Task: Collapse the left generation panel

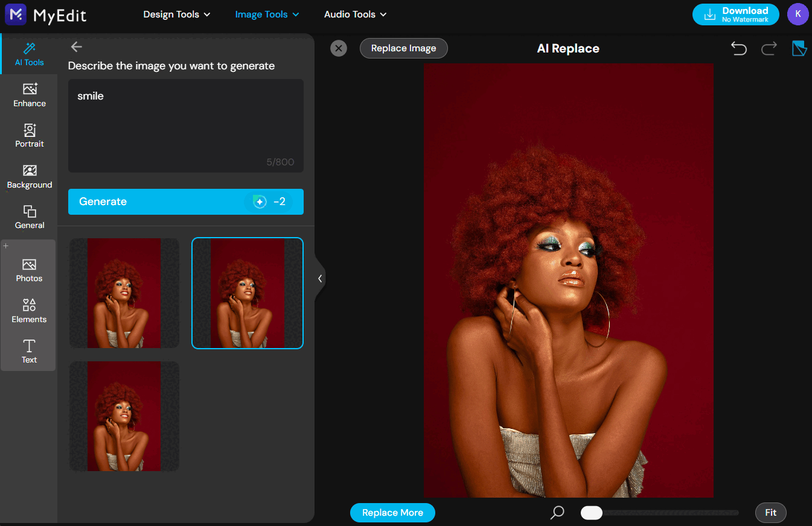Action: click(x=320, y=278)
